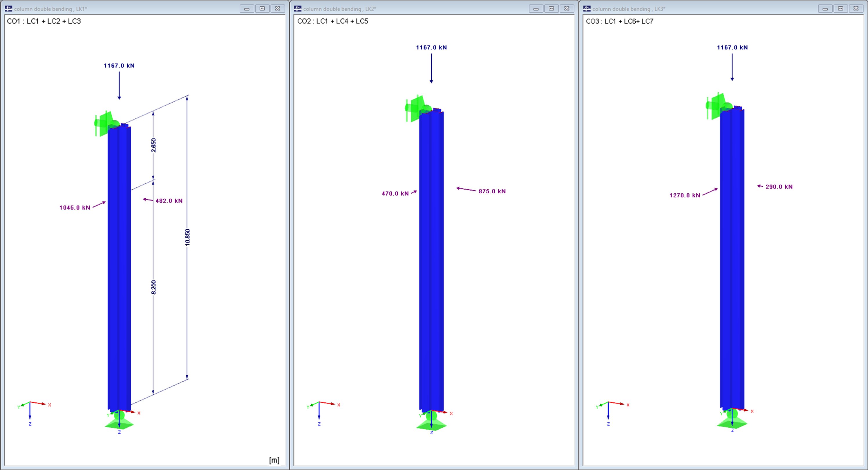Close the LK3 window
This screenshot has height=470, width=868.
[x=856, y=8]
